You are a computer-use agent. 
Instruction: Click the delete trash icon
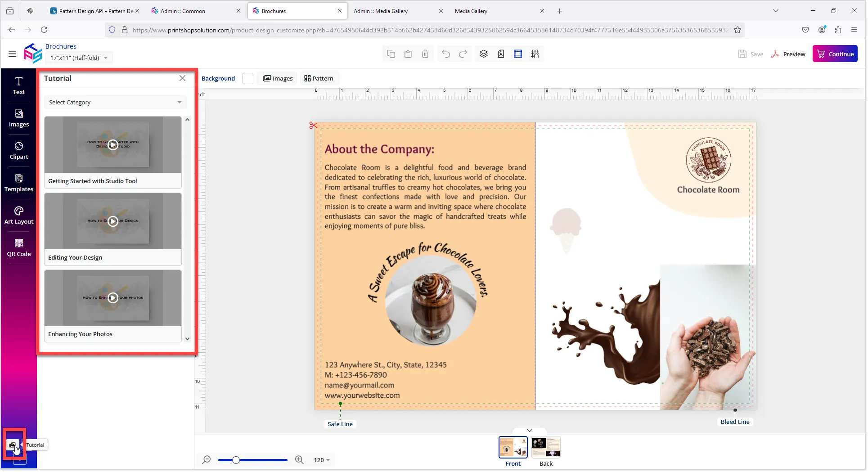(425, 54)
